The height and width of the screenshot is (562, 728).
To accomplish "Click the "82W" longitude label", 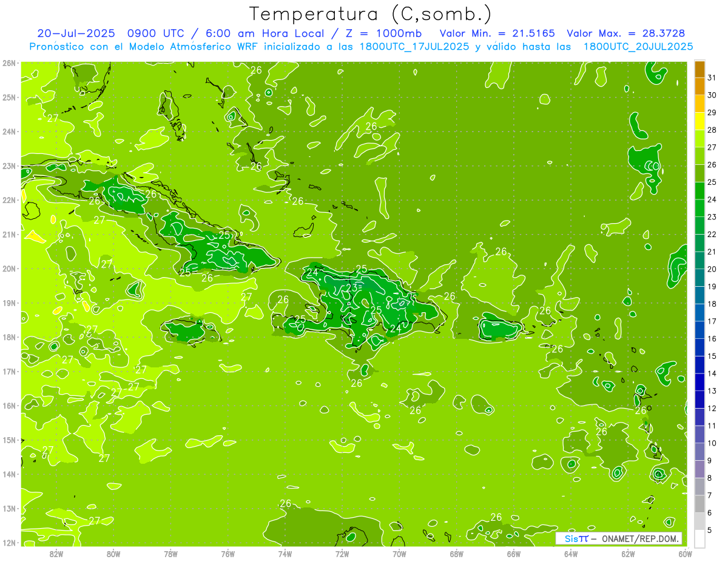I will [x=56, y=554].
